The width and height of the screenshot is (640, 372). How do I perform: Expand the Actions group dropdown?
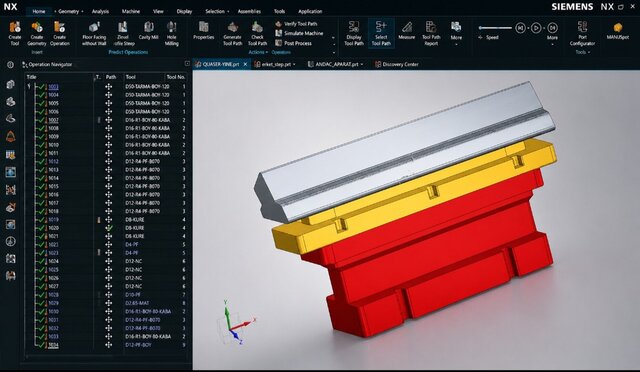point(267,52)
